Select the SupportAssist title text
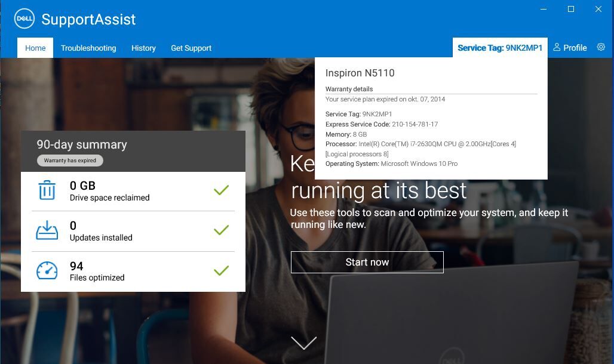This screenshot has height=364, width=614. [88, 19]
